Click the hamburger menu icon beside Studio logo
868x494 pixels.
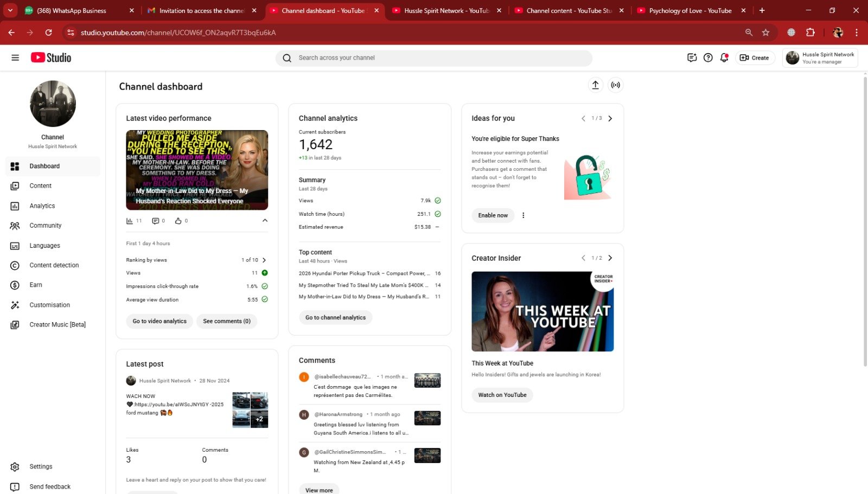click(x=15, y=58)
